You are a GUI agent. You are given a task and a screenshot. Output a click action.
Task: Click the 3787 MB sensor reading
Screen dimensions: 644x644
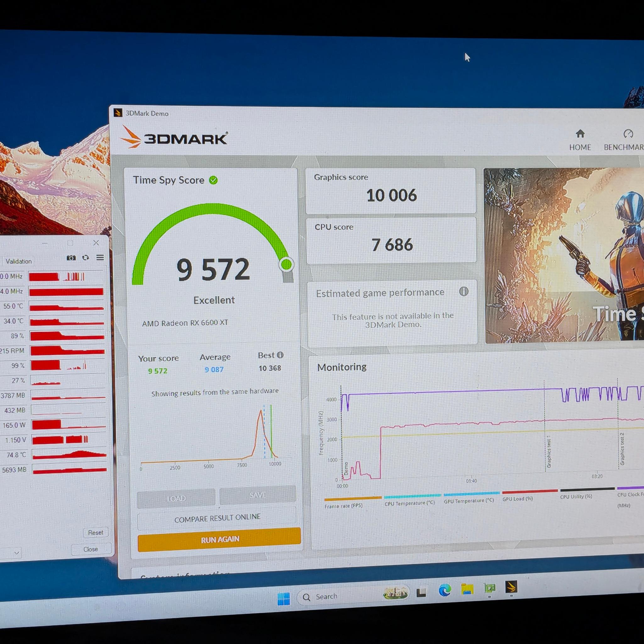(x=13, y=395)
